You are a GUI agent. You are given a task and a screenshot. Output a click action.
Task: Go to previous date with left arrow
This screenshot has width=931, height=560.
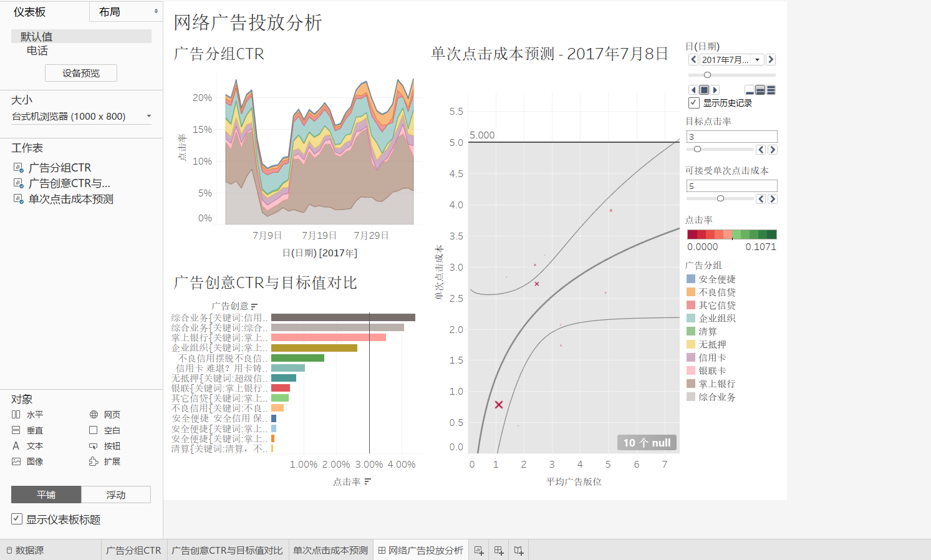(x=693, y=60)
